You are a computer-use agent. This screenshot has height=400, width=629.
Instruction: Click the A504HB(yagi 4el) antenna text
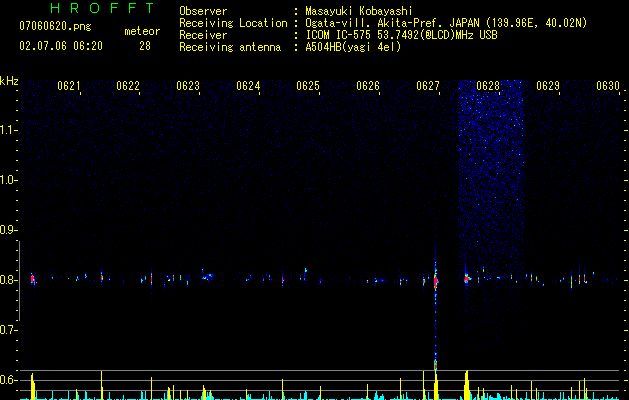click(x=353, y=47)
